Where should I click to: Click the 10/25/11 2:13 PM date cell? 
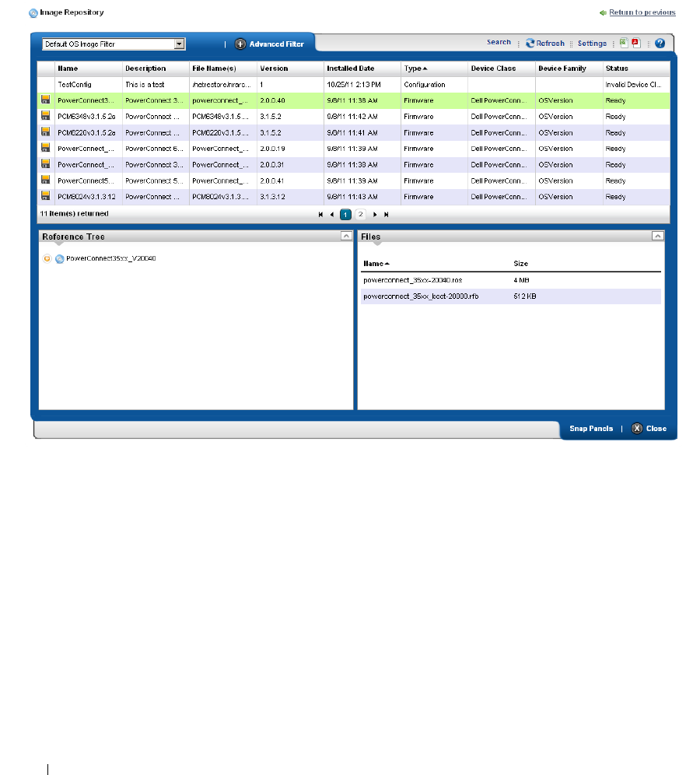point(354,85)
